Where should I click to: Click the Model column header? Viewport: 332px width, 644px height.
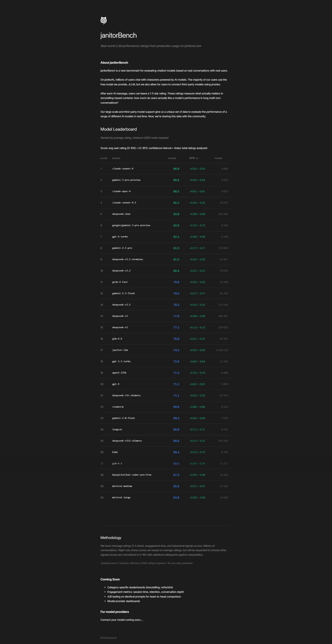click(x=116, y=158)
